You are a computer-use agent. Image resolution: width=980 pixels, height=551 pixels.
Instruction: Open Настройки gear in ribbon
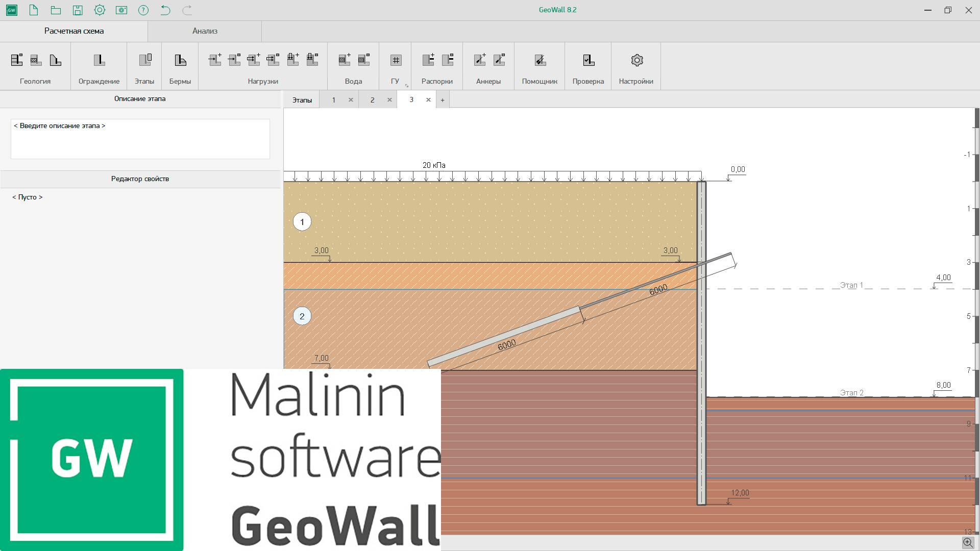636,60
